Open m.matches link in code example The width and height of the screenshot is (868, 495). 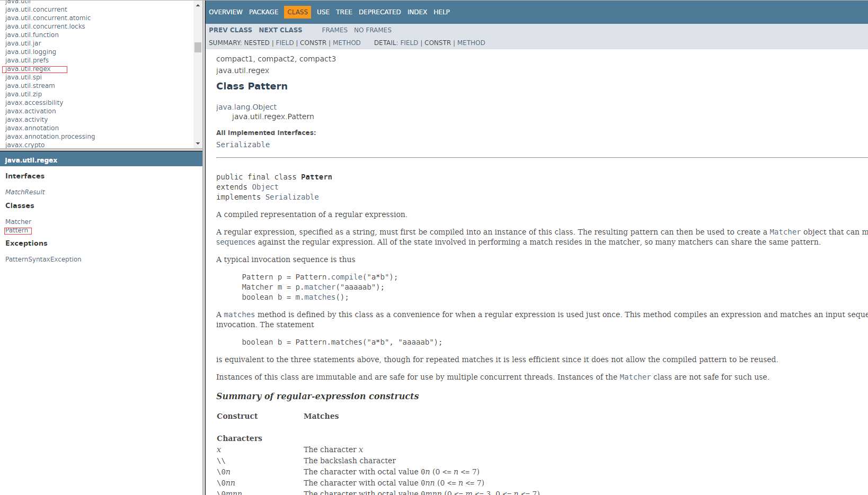(320, 297)
